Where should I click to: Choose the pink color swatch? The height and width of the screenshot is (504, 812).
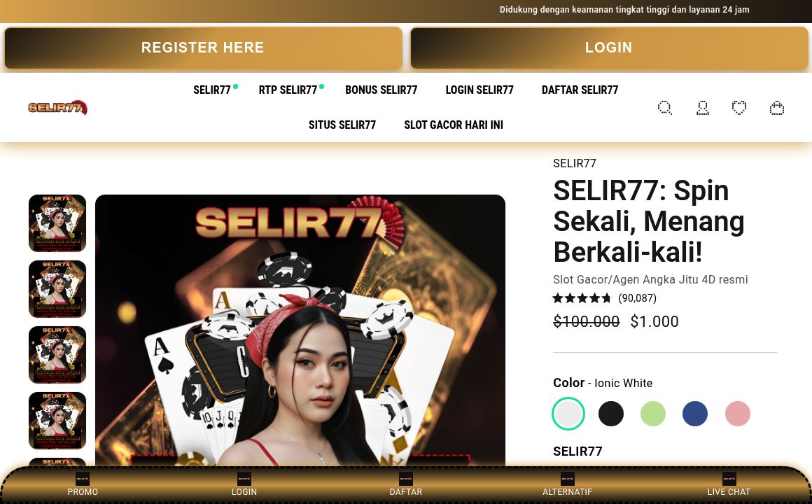point(737,414)
